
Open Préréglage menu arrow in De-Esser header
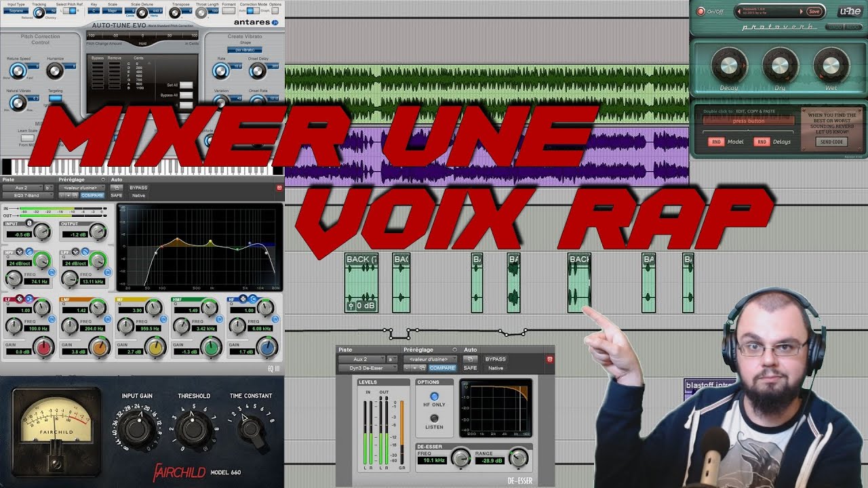pyautogui.click(x=454, y=350)
